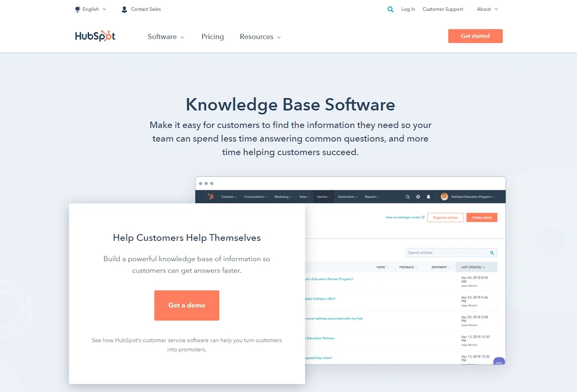577x392 pixels.
Task: Open the article about Education Partner Program
Action: [x=329, y=279]
